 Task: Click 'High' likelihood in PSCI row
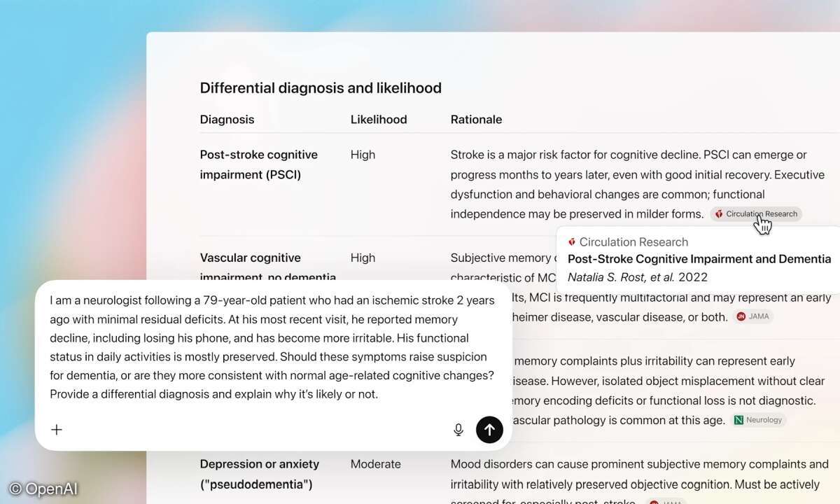point(363,155)
